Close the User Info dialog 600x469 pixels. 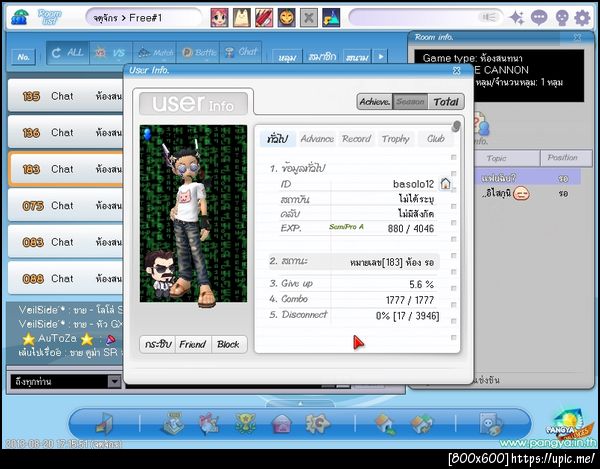(457, 70)
